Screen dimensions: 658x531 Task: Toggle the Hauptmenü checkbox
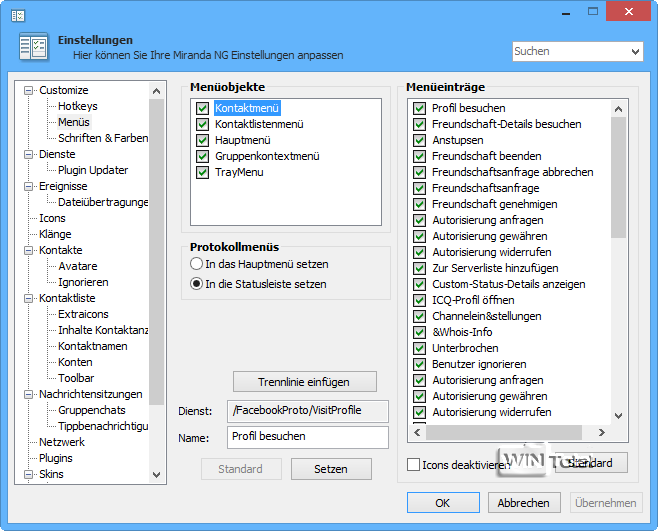pos(202,140)
